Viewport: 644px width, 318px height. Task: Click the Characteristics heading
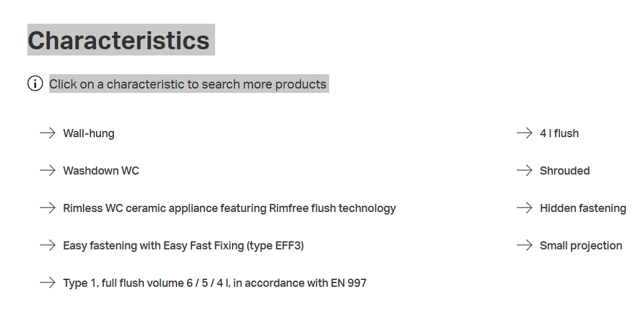pyautogui.click(x=118, y=41)
